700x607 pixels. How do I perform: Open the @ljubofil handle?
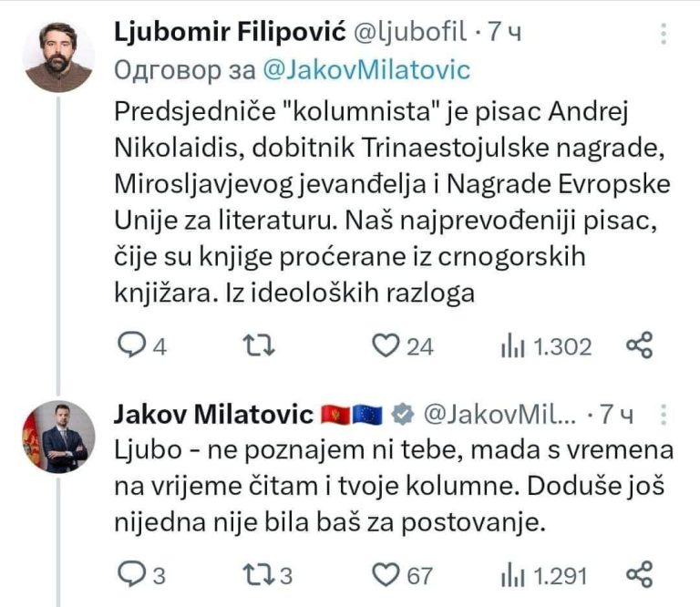(412, 33)
